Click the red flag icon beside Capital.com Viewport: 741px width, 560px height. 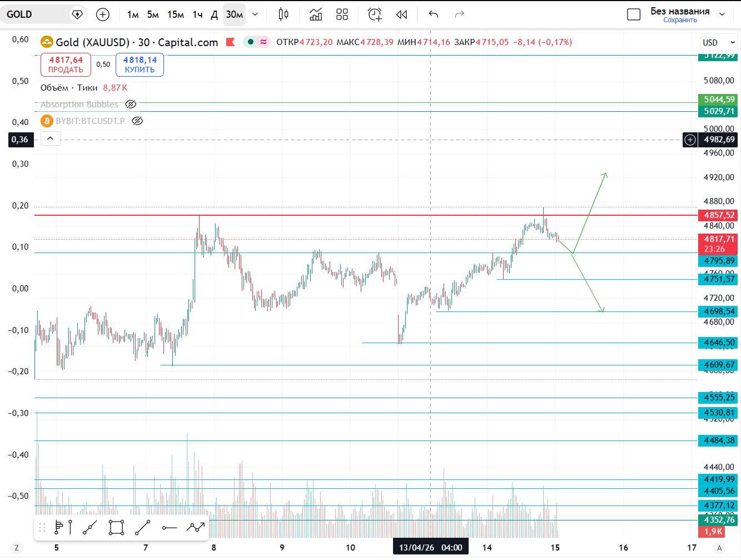click(x=231, y=42)
